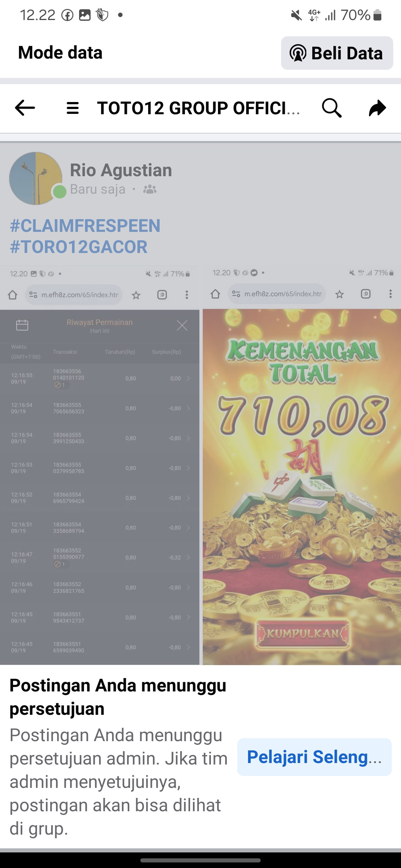This screenshot has width=401, height=868.
Task: Tap the back arrow icon
Action: pos(25,108)
